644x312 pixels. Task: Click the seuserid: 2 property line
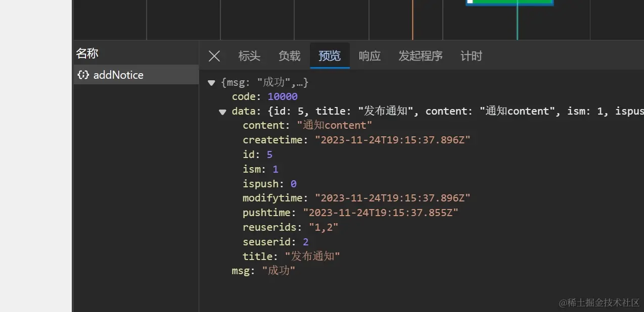[275, 242]
